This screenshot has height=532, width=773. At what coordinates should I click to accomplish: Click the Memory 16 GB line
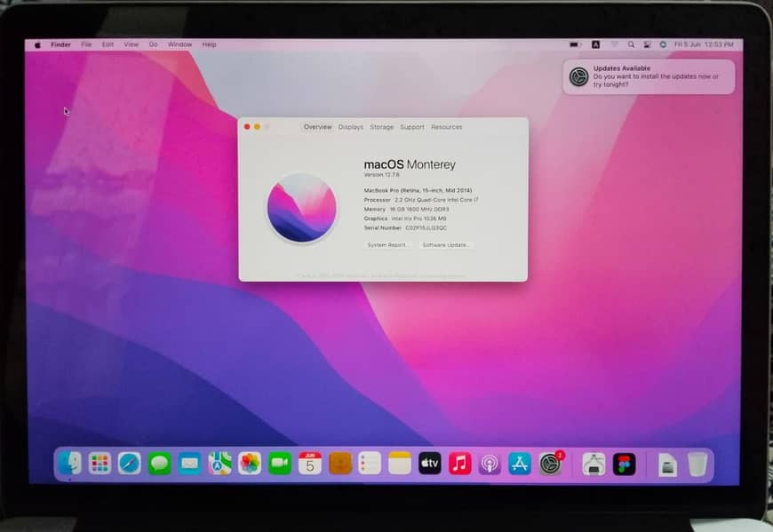[x=407, y=209]
